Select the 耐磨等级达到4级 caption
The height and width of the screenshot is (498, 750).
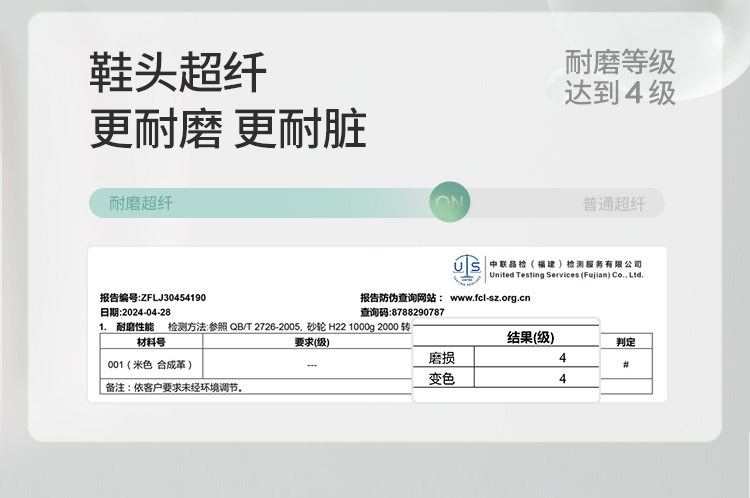(619, 77)
